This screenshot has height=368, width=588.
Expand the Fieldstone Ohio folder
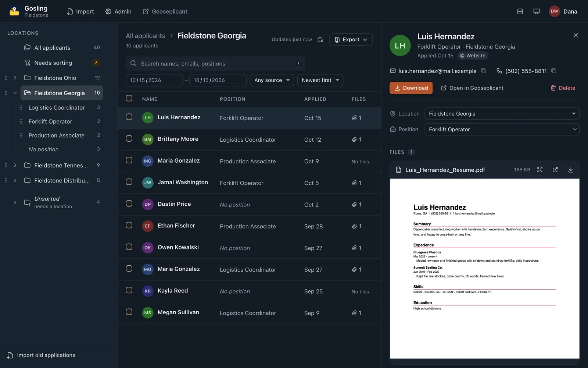pyautogui.click(x=15, y=78)
